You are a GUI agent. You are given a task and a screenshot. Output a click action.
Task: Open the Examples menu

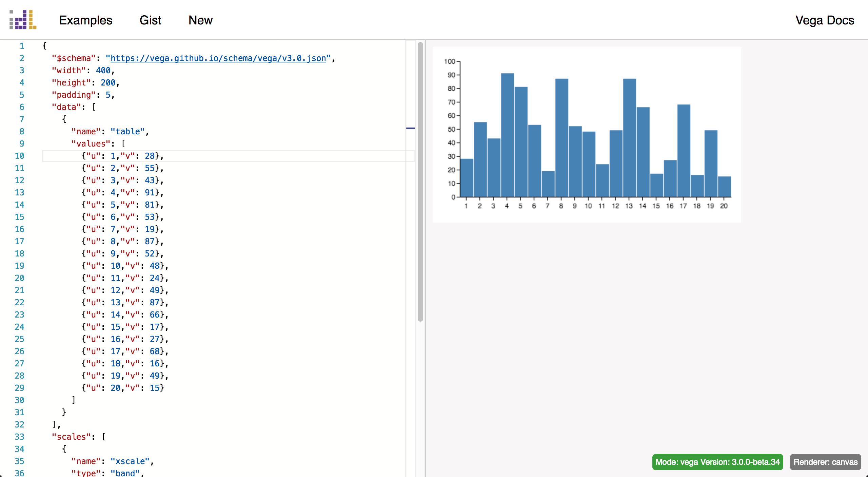[85, 20]
